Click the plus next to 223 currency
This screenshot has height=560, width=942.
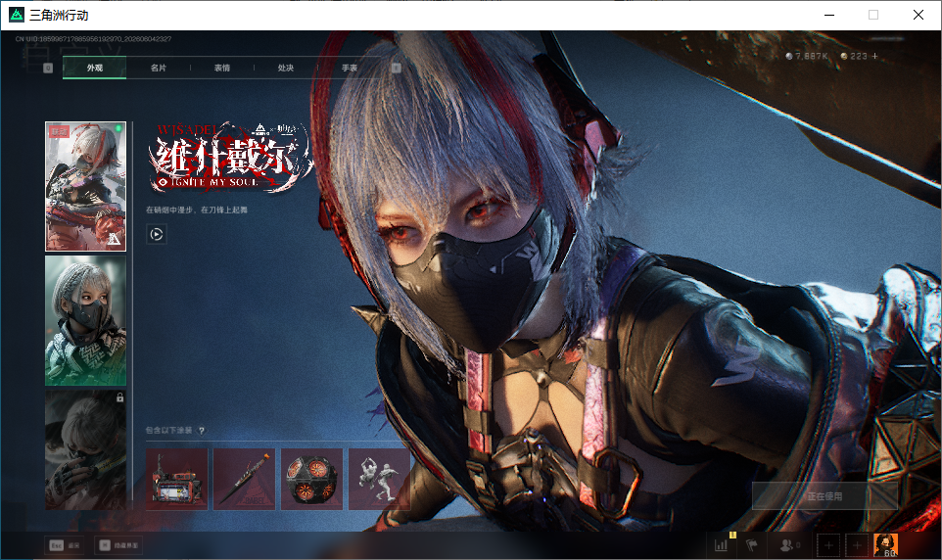(x=874, y=56)
